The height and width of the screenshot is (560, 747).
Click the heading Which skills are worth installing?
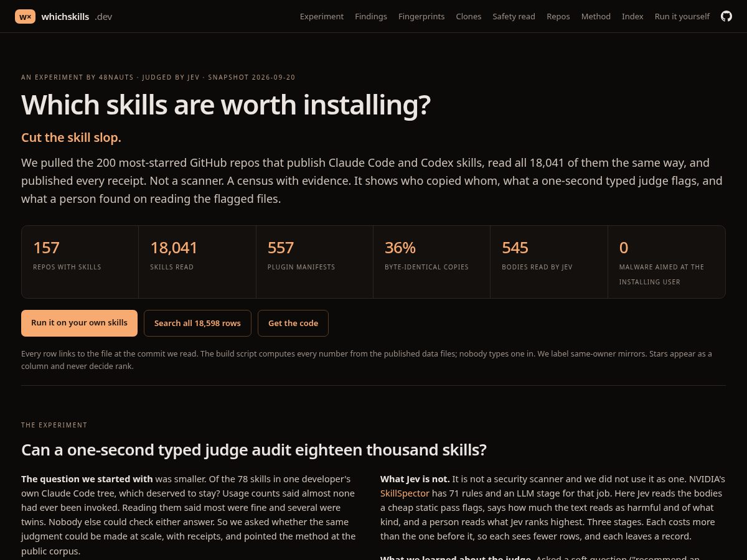tap(226, 105)
